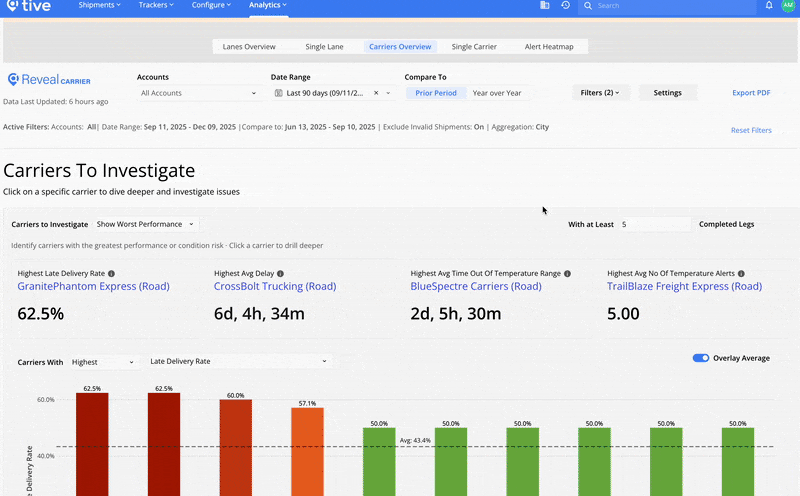
Task: Open the AM user avatar
Action: pos(788,5)
